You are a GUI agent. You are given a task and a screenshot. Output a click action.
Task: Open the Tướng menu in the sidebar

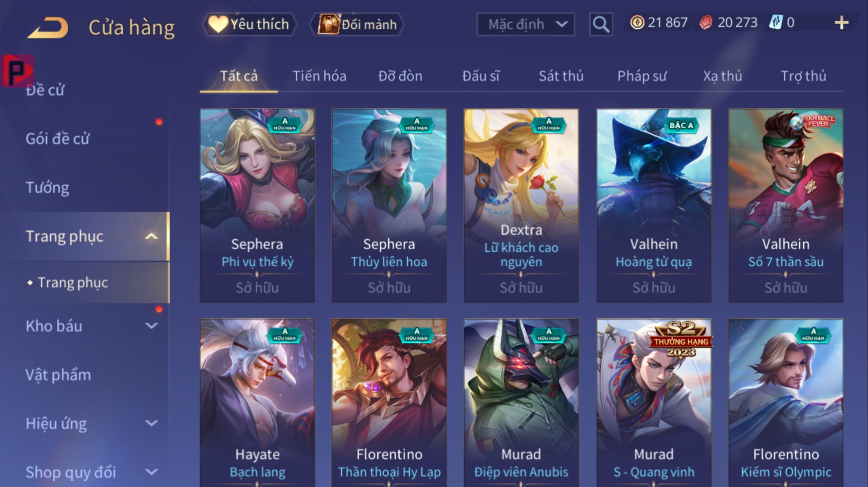[x=47, y=187]
